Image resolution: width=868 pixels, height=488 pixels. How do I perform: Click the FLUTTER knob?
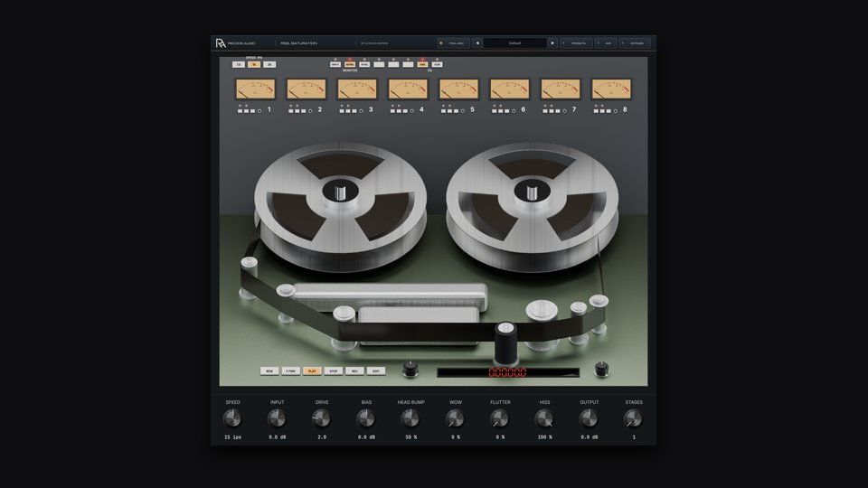[x=500, y=418]
